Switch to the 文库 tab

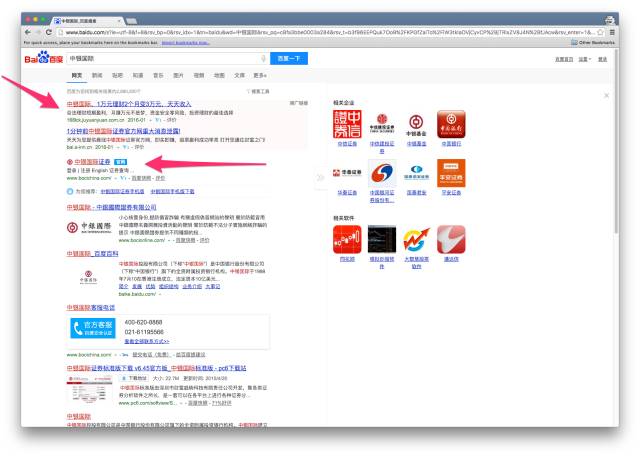point(240,75)
